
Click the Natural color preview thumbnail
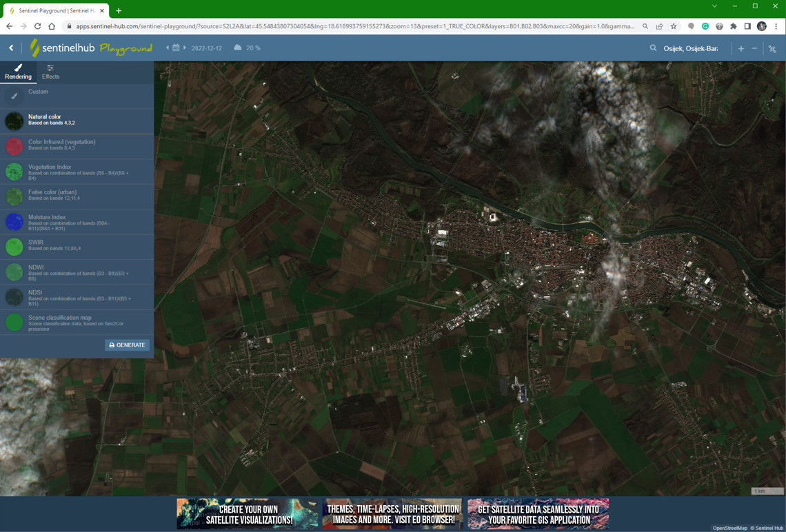(14, 121)
